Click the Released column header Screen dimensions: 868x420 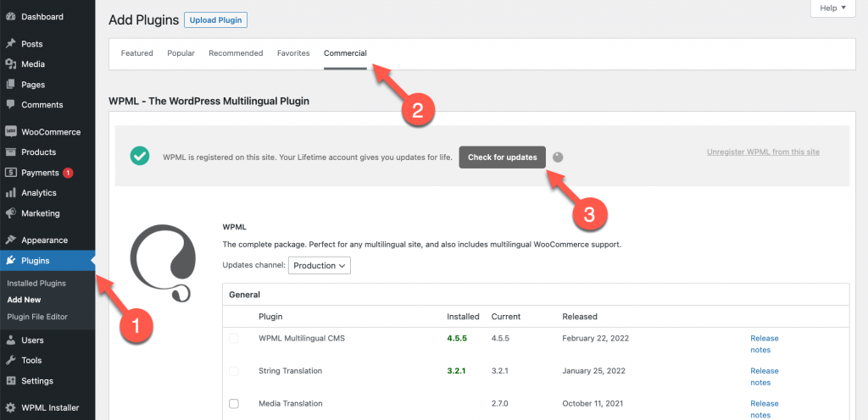[580, 317]
